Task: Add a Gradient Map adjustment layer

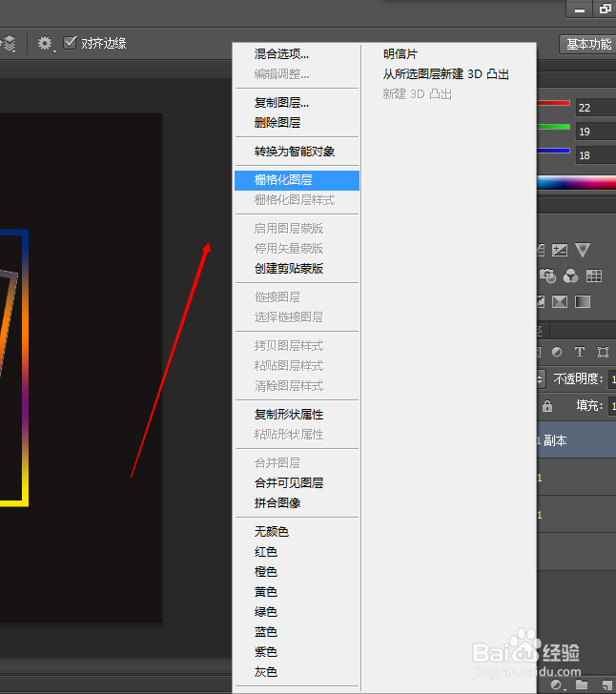Action: [583, 302]
